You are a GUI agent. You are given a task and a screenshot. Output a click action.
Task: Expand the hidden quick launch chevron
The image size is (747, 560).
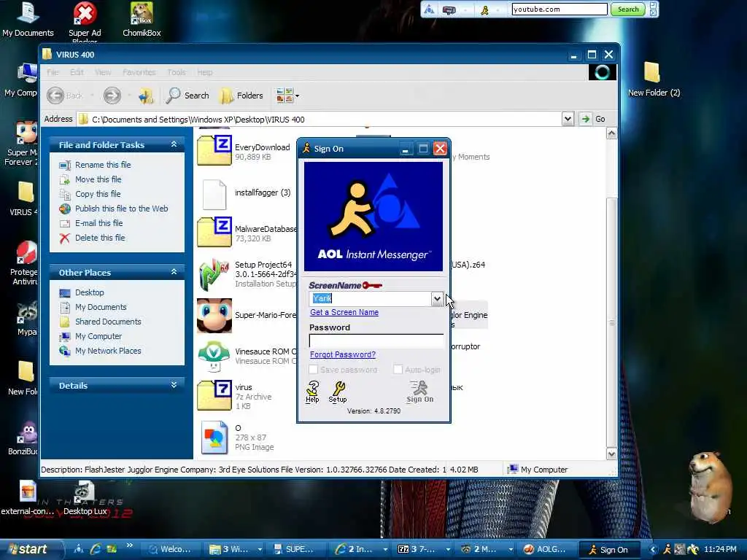click(x=130, y=545)
